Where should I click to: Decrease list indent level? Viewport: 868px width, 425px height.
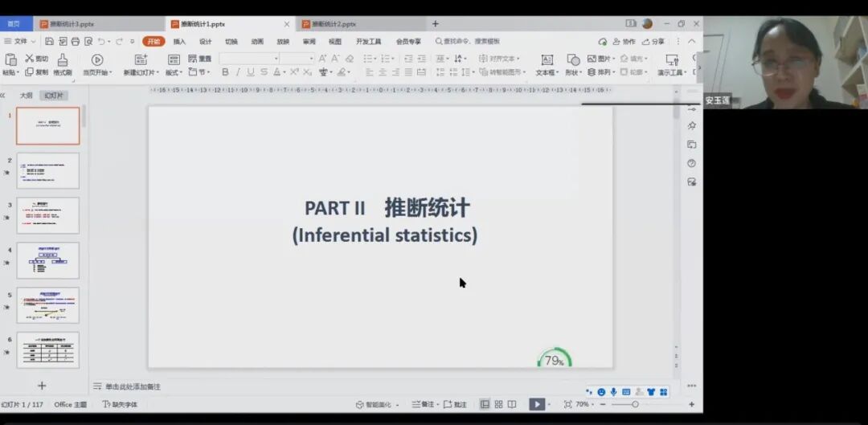[x=408, y=59]
